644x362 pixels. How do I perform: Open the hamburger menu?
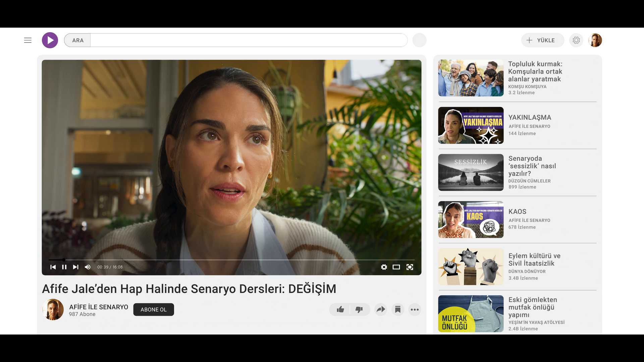point(28,40)
